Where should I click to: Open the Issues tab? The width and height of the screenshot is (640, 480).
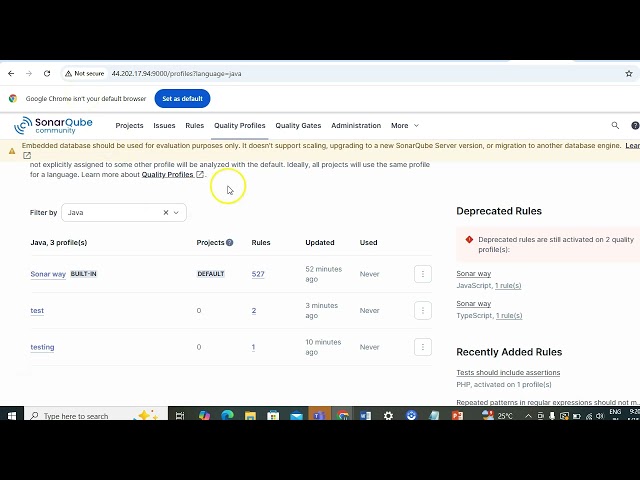164,125
